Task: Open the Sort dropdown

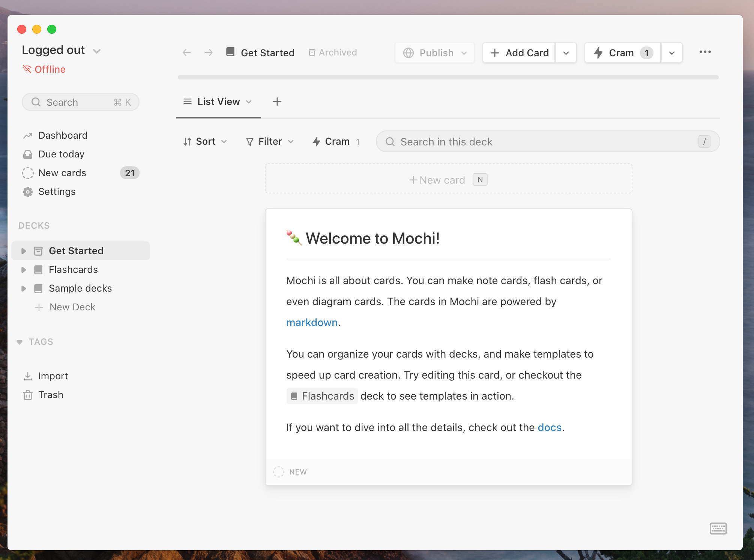Action: pos(205,141)
